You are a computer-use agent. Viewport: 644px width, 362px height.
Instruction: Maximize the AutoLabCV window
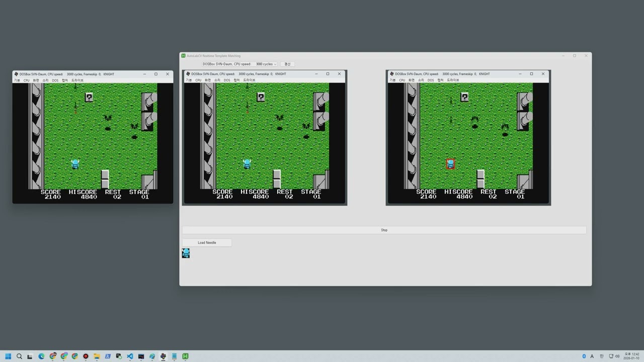(574, 56)
